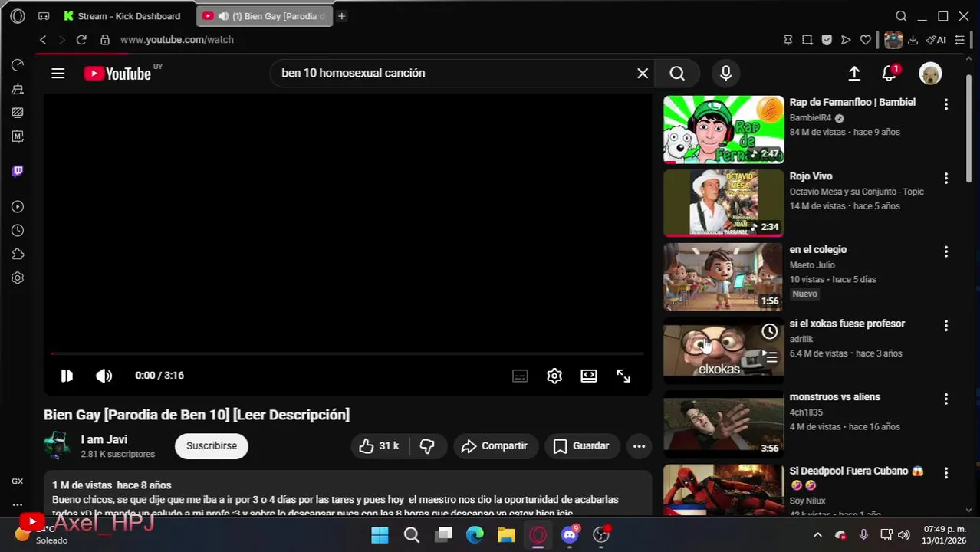Image resolution: width=980 pixels, height=552 pixels.
Task: Open the Rap de Fernanfloo thumbnail
Action: click(x=723, y=130)
